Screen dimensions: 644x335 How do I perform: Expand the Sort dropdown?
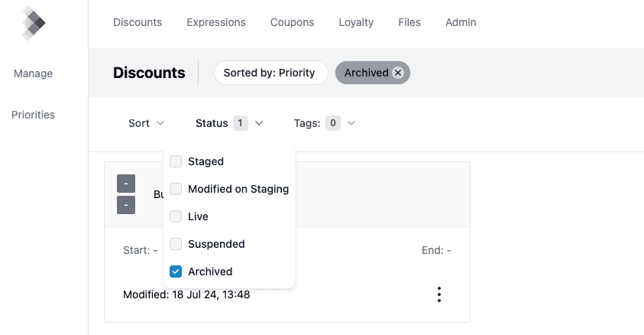pos(146,123)
